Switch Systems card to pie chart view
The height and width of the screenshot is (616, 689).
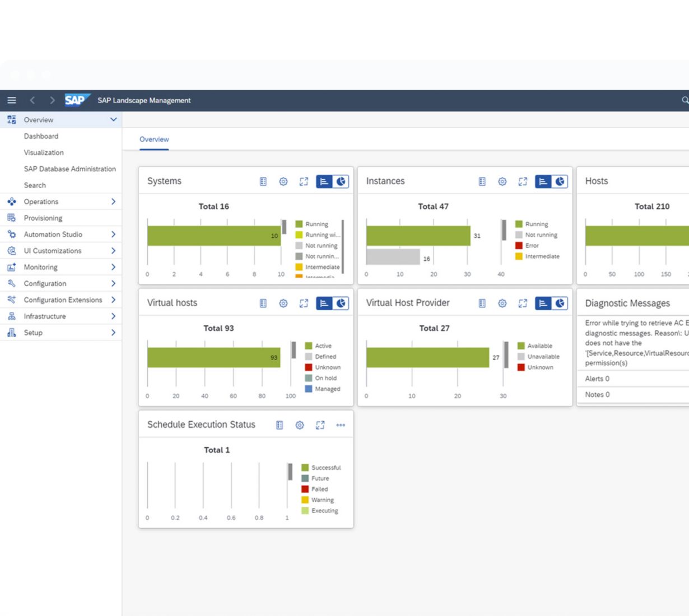coord(341,181)
